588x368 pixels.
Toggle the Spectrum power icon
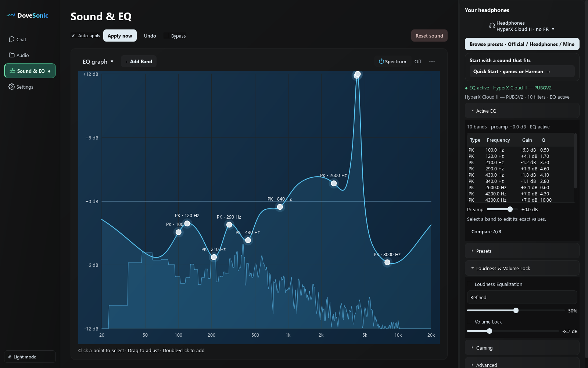click(x=381, y=61)
